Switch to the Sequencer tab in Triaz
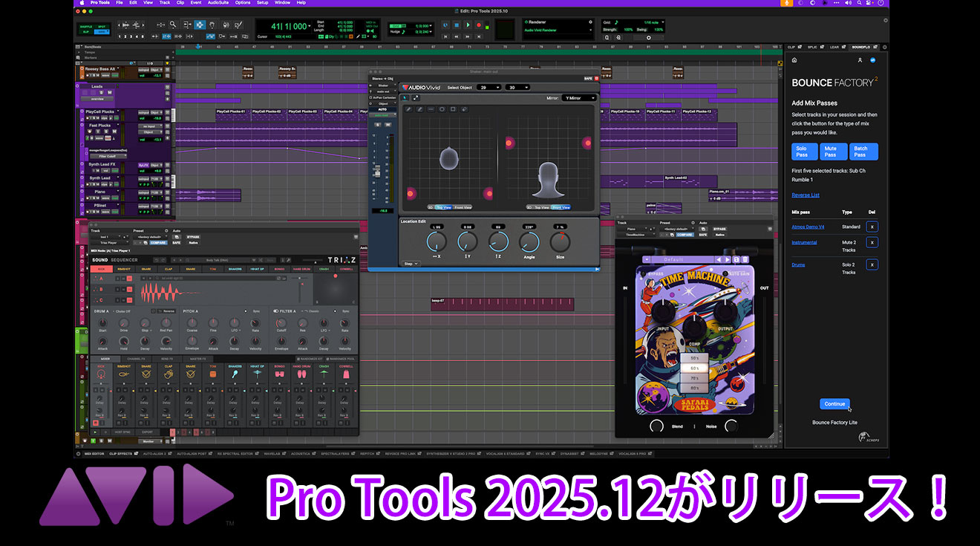The width and height of the screenshot is (980, 546). [125, 260]
